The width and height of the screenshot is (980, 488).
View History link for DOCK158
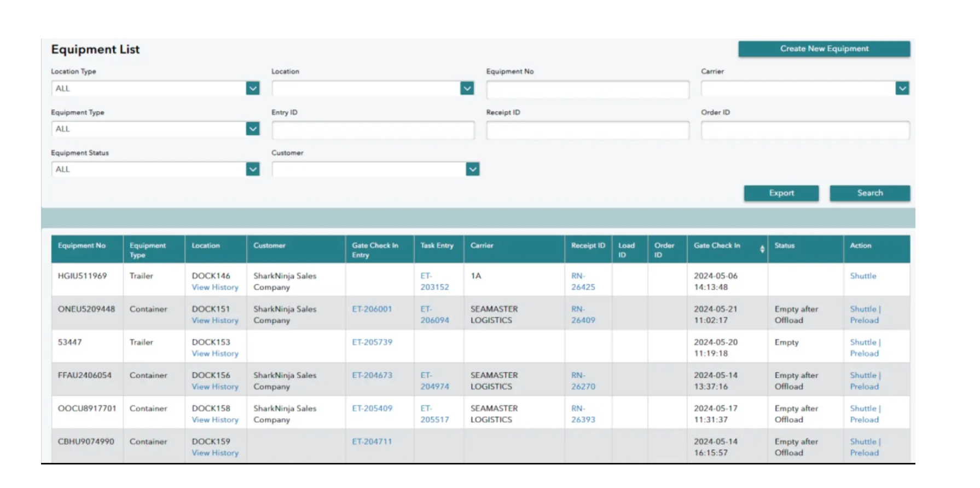tap(215, 420)
